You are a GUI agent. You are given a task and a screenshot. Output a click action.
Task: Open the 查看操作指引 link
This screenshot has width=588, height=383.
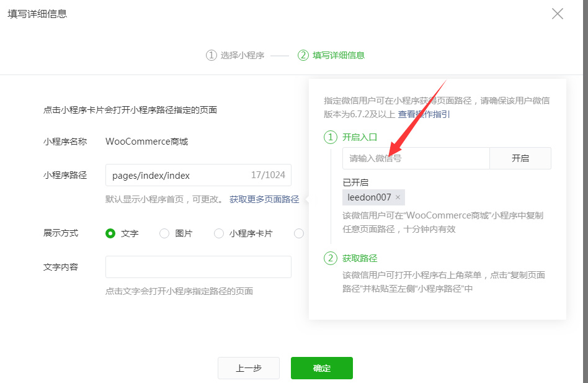[424, 114]
